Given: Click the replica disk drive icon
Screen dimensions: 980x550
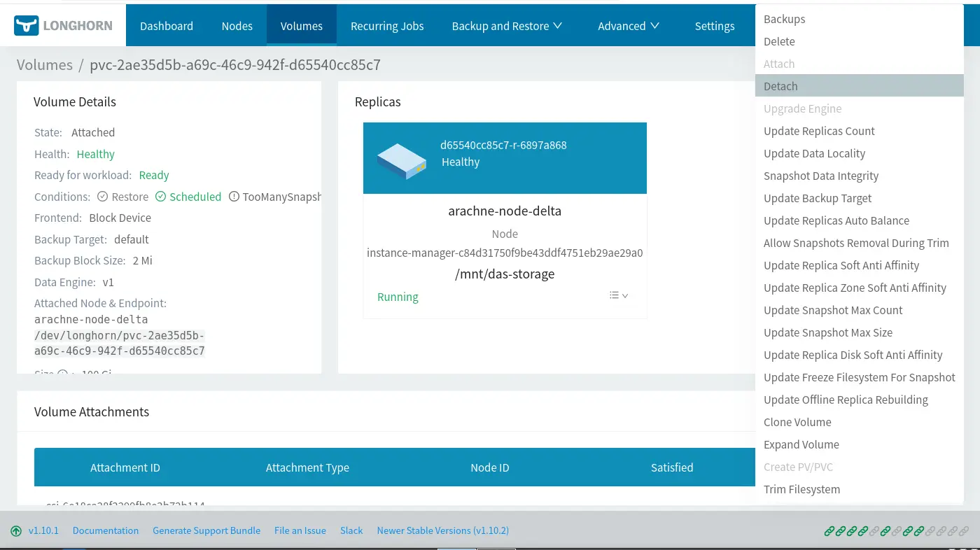Looking at the screenshot, I should point(401,162).
